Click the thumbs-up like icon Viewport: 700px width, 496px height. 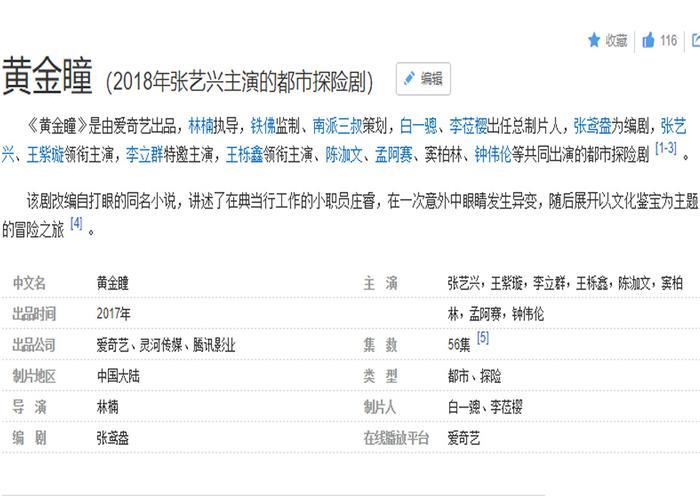(x=648, y=40)
